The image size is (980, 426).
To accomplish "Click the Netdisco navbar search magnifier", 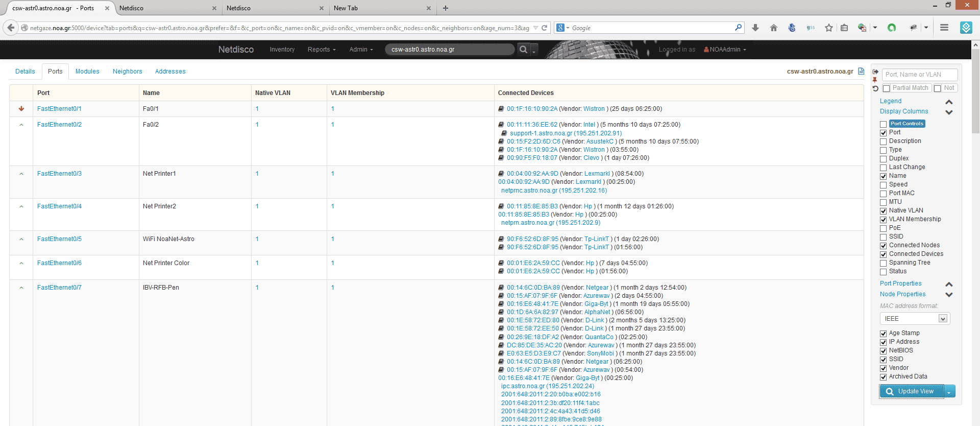I will point(523,50).
